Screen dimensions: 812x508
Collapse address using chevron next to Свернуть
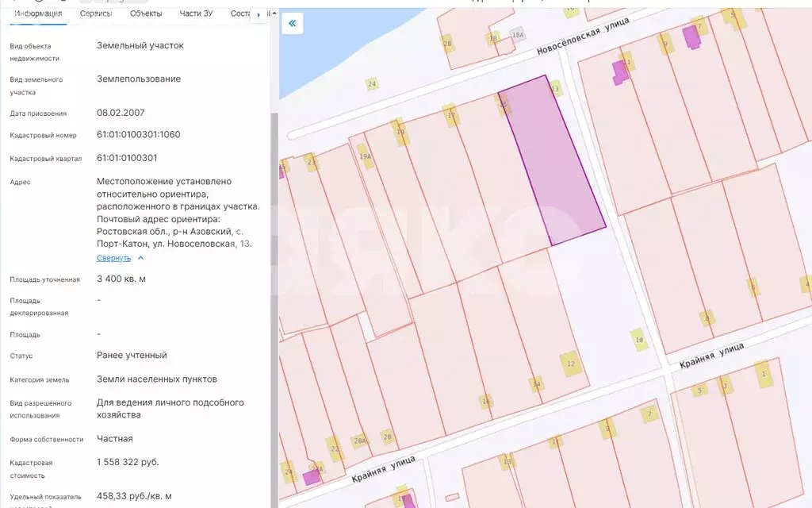tap(141, 258)
